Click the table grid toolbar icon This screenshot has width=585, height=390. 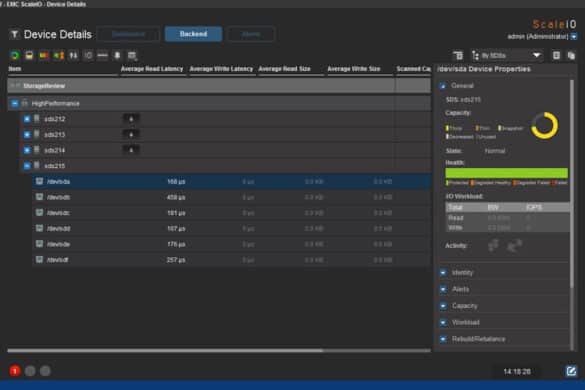point(132,56)
